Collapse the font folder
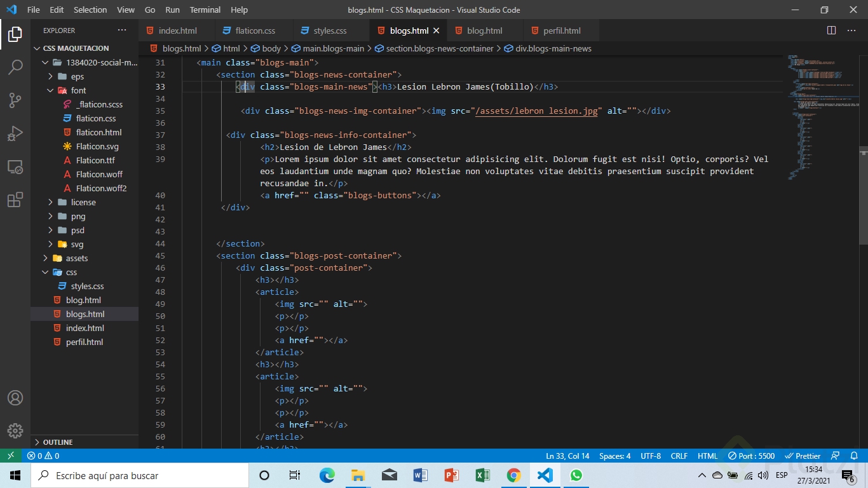This screenshot has height=488, width=868. coord(78,90)
